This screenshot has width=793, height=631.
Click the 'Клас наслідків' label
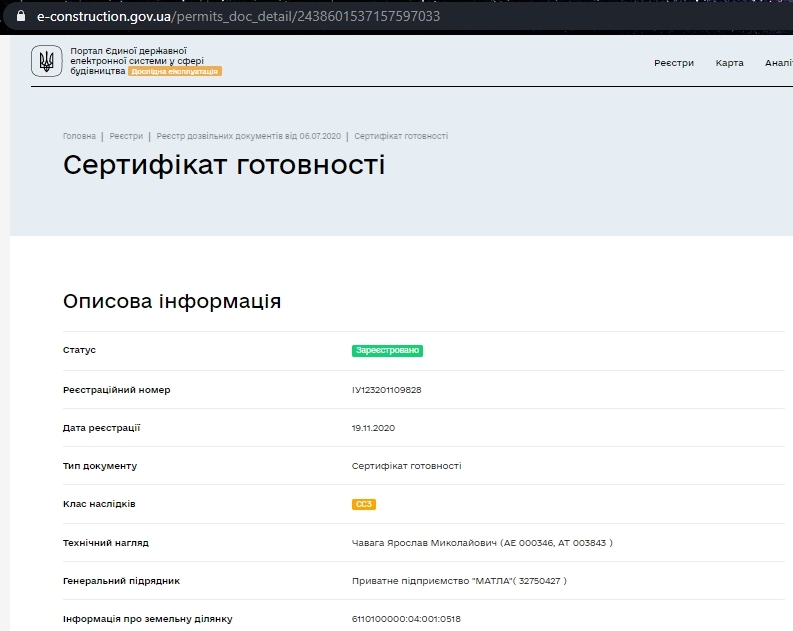(x=99, y=504)
